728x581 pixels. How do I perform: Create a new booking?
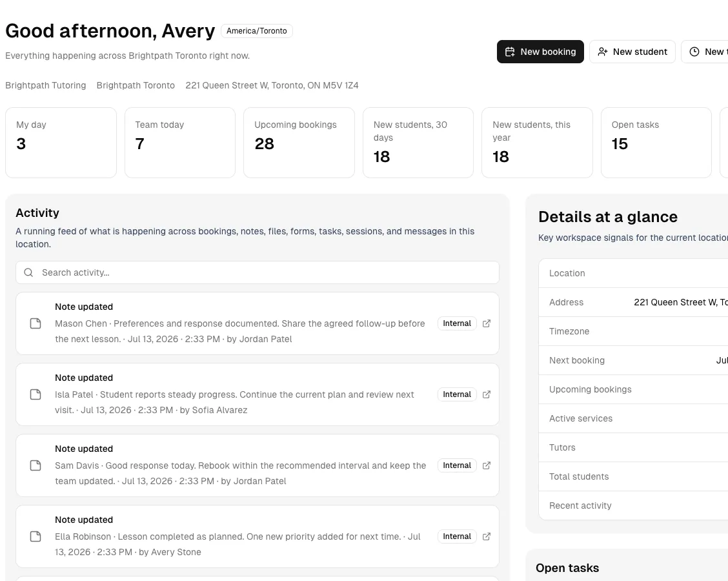click(x=540, y=52)
